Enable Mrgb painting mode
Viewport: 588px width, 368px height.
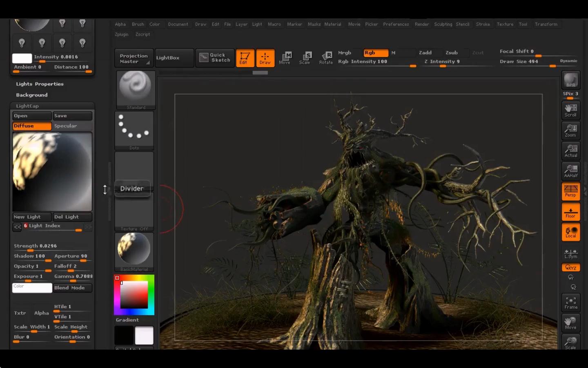point(345,53)
